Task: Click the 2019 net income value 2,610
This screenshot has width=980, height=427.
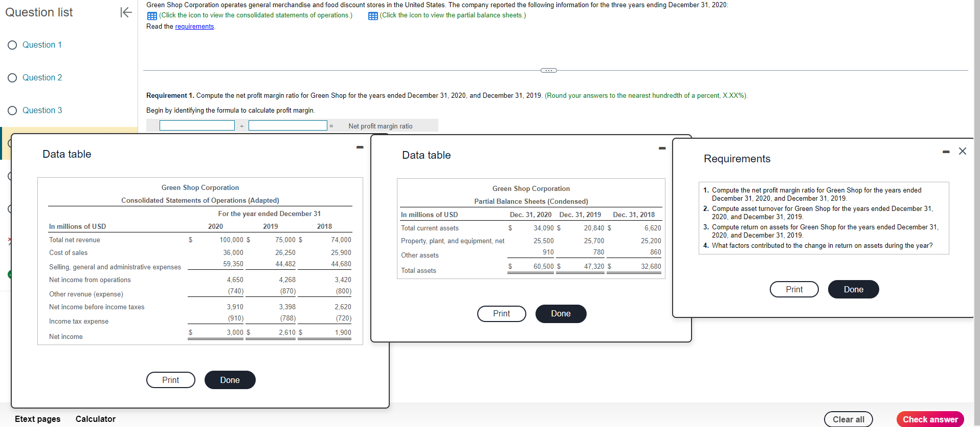Action: pyautogui.click(x=287, y=332)
